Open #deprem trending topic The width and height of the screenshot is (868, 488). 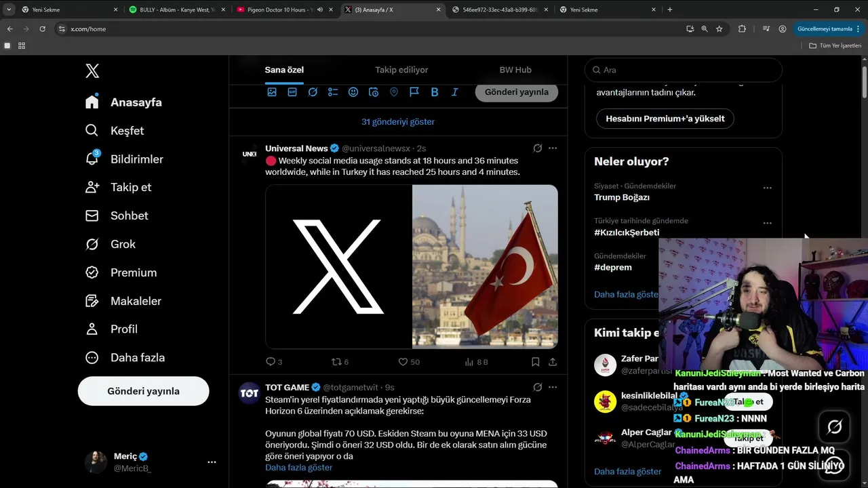pos(613,267)
